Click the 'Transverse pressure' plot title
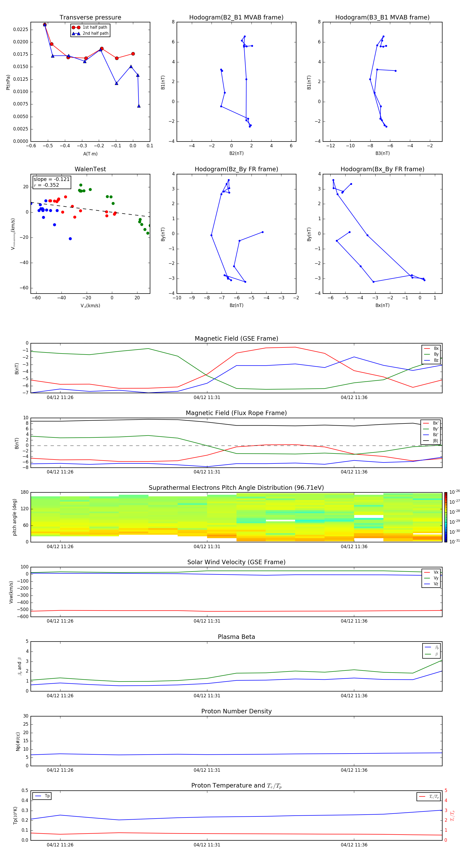The width and height of the screenshot is (473, 868). click(x=90, y=18)
